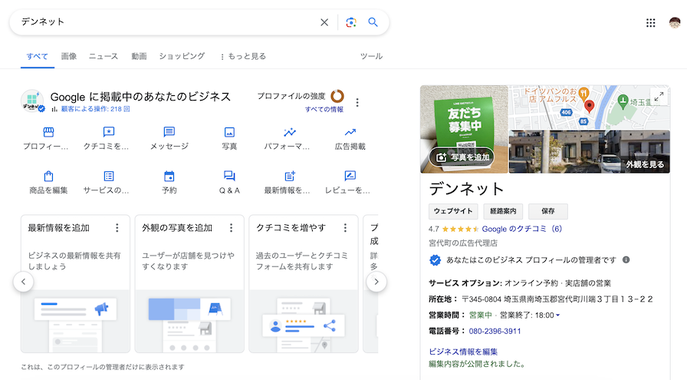Open the business panel three-dot menu

[357, 103]
